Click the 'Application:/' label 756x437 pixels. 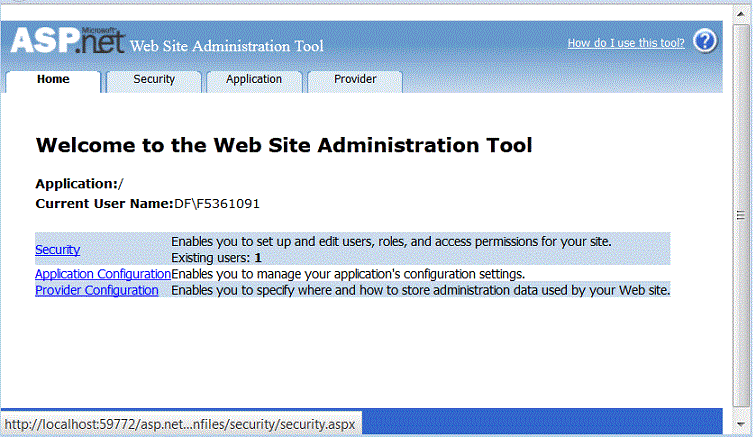click(x=80, y=184)
